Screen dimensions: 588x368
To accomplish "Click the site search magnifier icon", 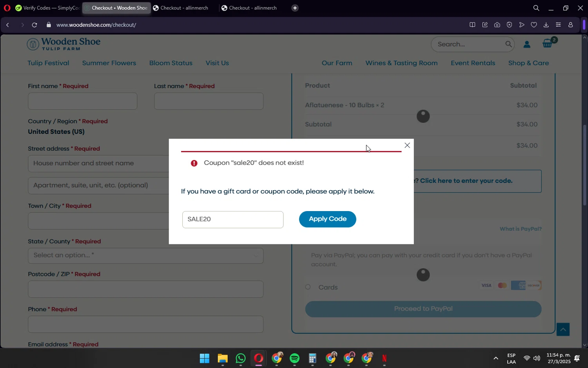I will [508, 44].
